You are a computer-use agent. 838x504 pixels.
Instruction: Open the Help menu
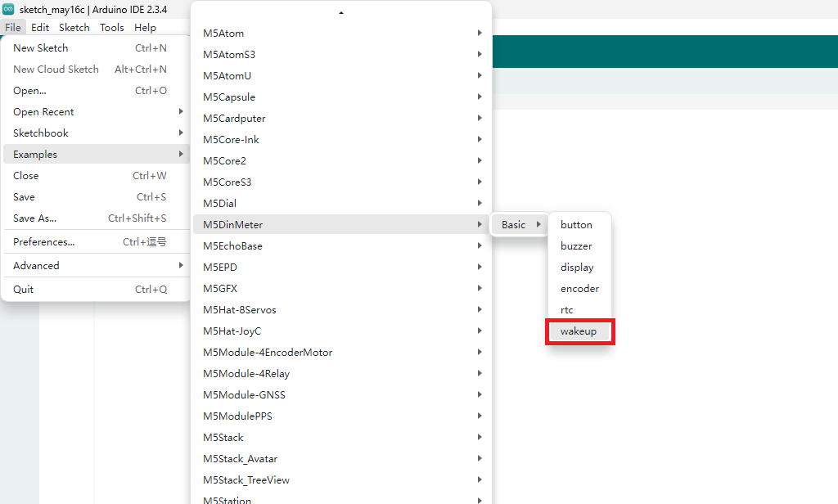point(145,27)
